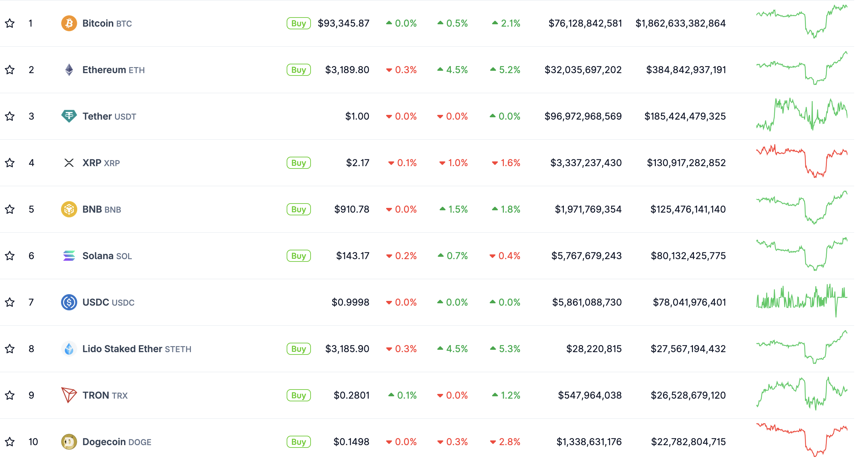
Task: Click the Tether USDT logo
Action: tap(69, 116)
